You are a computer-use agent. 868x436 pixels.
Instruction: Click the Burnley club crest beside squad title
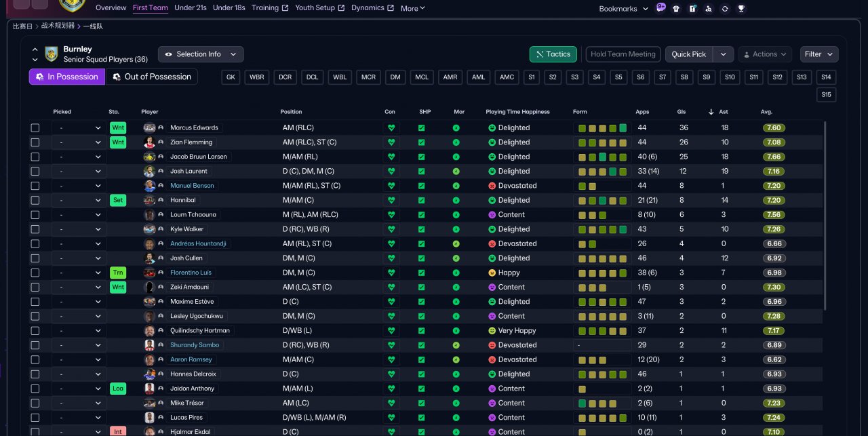coord(51,54)
